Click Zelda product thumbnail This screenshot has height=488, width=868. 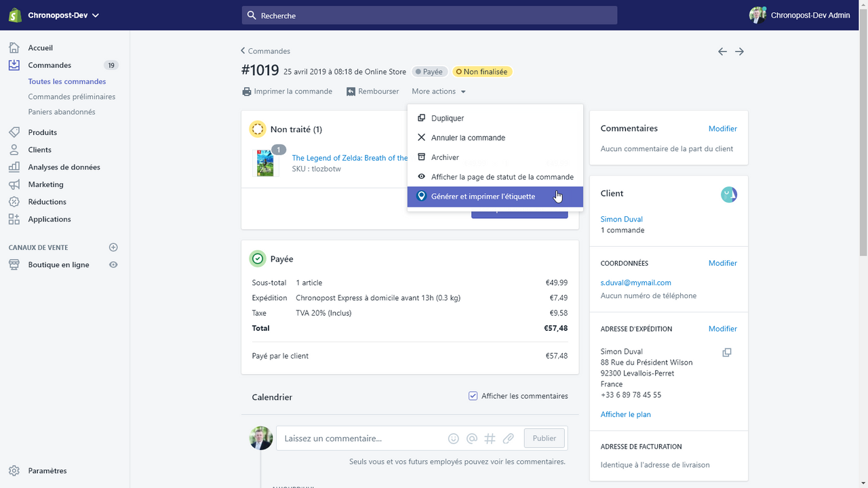coord(265,163)
